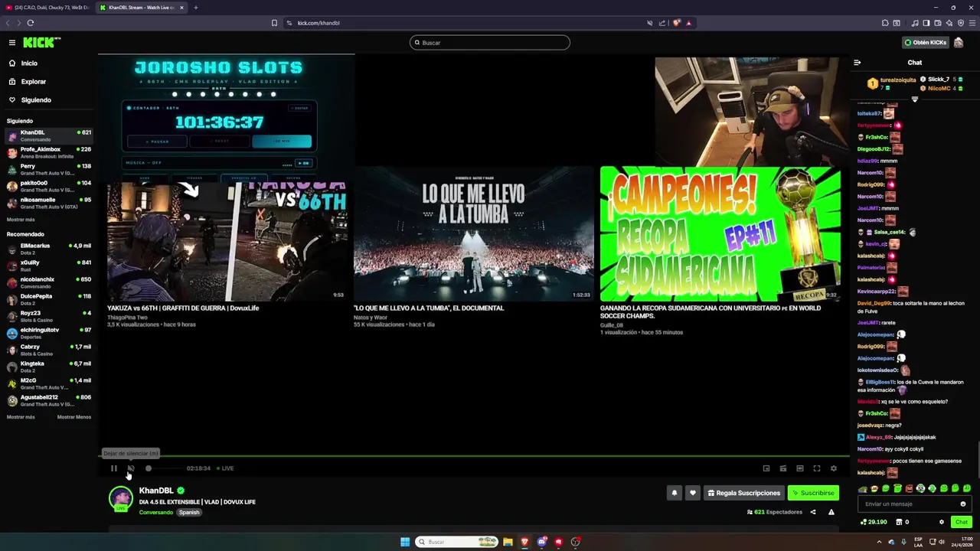Focus the Buscar search field at the top

click(x=490, y=43)
